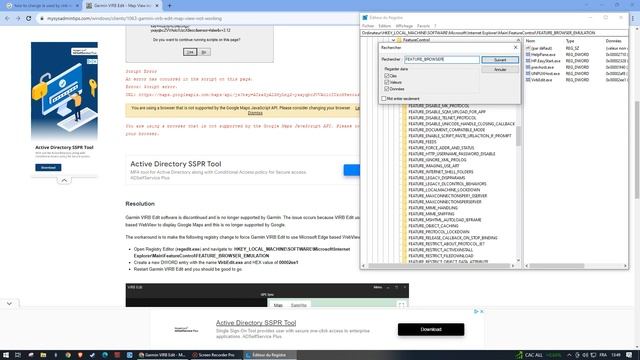Select FEATURE_DISABLE_TELNET_PROTOCOL key
640x360 pixels.
(442, 118)
